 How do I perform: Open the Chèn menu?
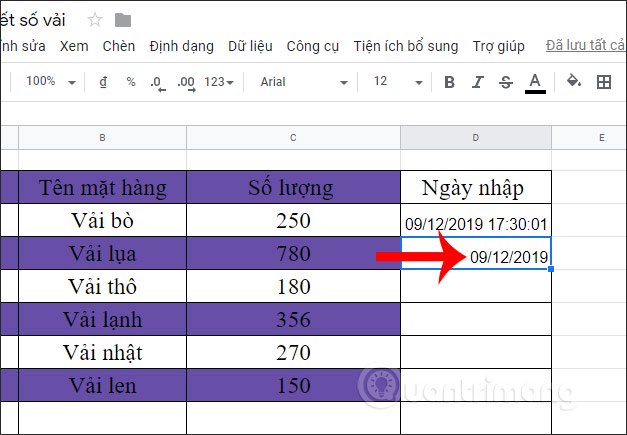(119, 46)
